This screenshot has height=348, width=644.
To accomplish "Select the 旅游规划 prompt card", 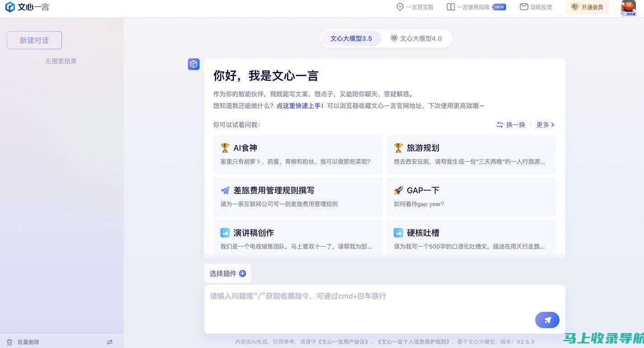I will (x=471, y=154).
